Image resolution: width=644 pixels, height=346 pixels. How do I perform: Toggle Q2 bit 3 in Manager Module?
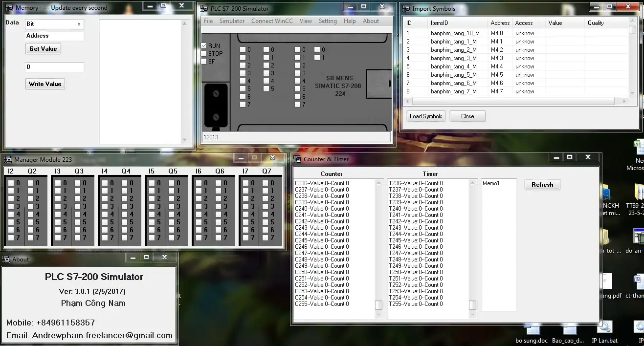coord(31,206)
